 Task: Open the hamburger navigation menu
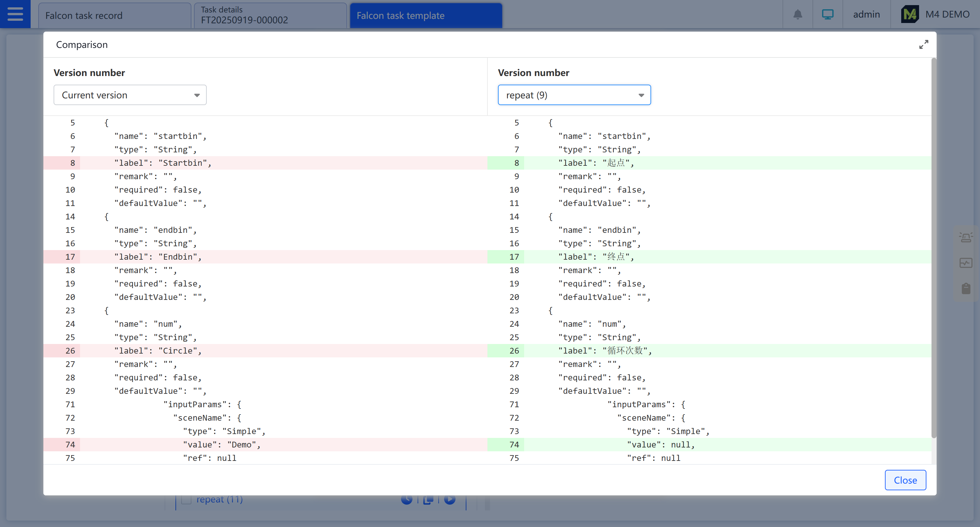15,14
